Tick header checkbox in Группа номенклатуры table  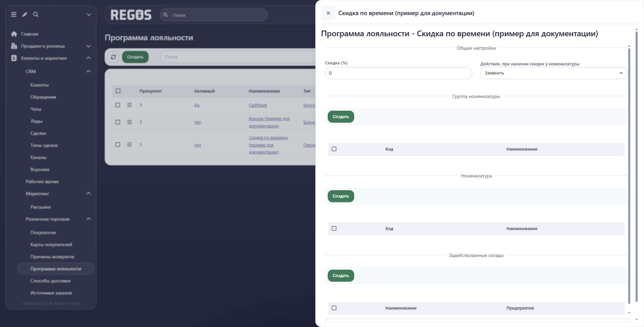tap(334, 149)
